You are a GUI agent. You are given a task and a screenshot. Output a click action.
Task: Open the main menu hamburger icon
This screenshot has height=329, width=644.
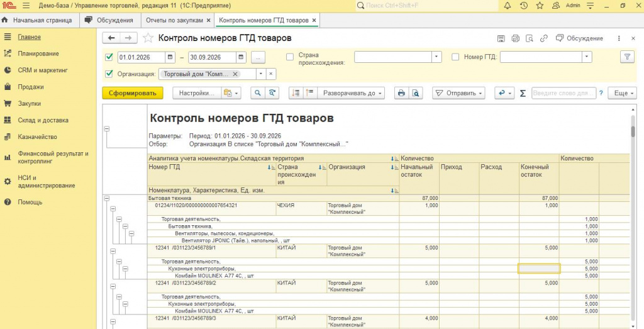click(x=26, y=6)
